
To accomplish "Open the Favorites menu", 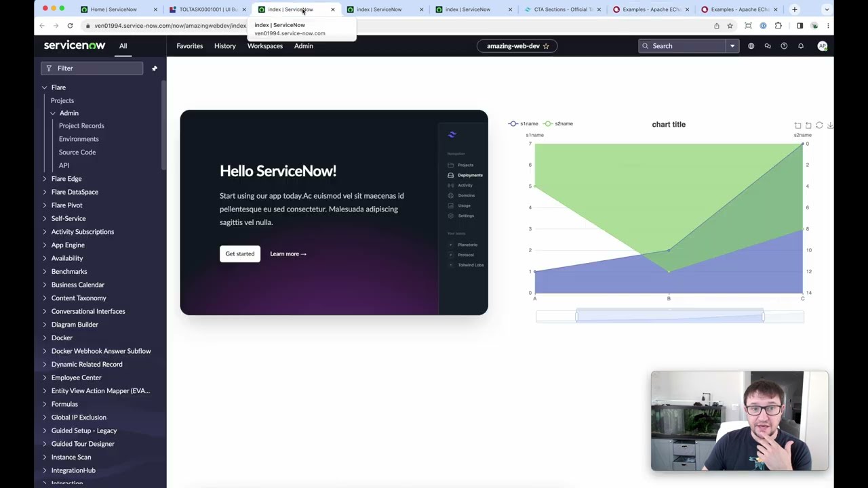I will point(190,46).
